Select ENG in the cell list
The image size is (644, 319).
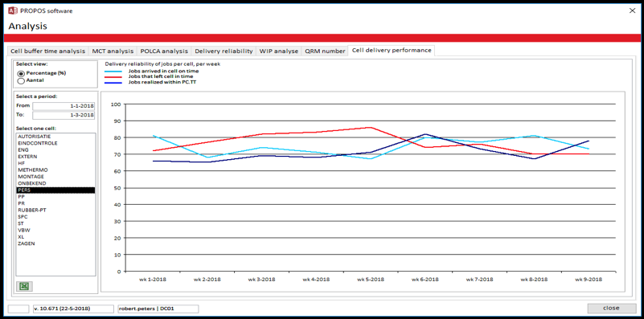[55, 149]
